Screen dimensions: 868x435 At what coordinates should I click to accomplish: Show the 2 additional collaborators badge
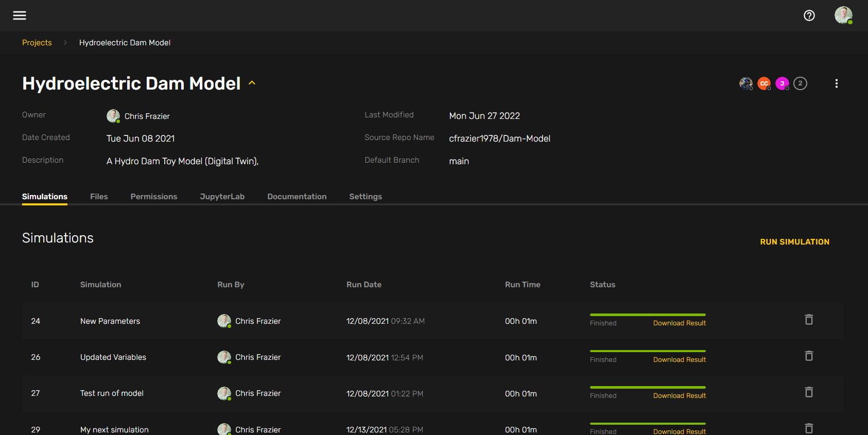click(x=800, y=83)
